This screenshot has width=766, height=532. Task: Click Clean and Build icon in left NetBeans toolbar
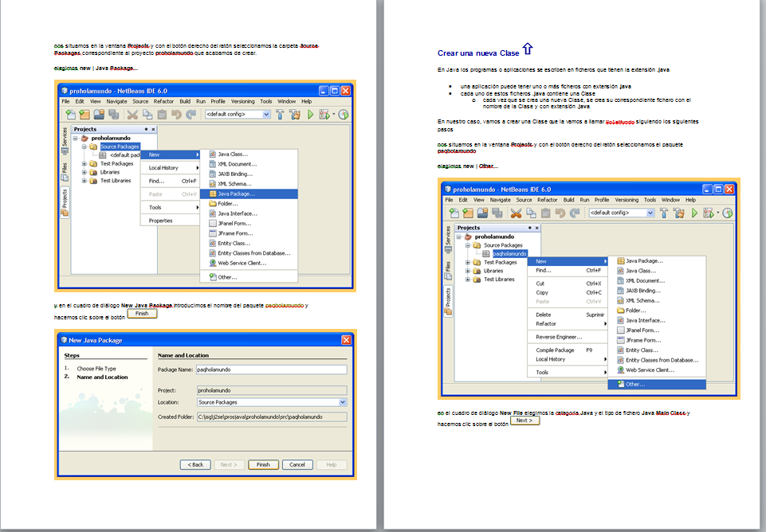(x=295, y=115)
